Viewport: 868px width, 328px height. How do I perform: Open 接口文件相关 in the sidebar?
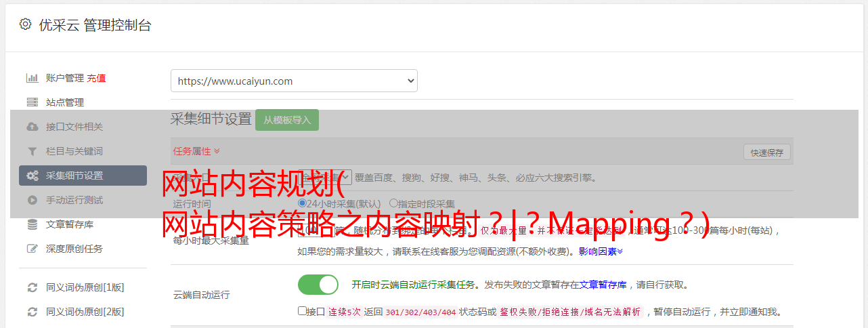click(x=74, y=127)
